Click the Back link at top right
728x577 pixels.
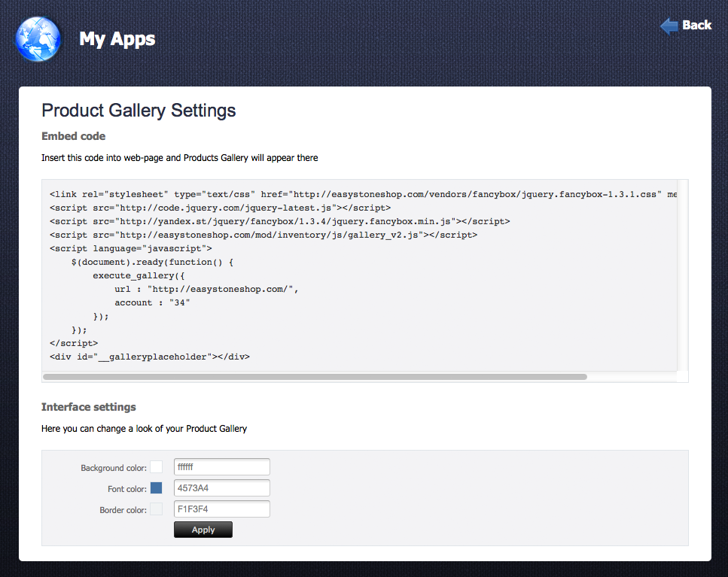[696, 25]
